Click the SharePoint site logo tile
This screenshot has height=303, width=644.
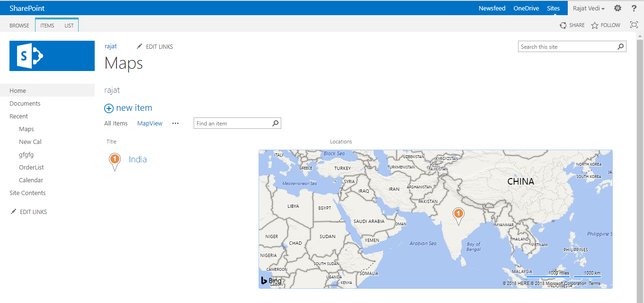(x=52, y=55)
